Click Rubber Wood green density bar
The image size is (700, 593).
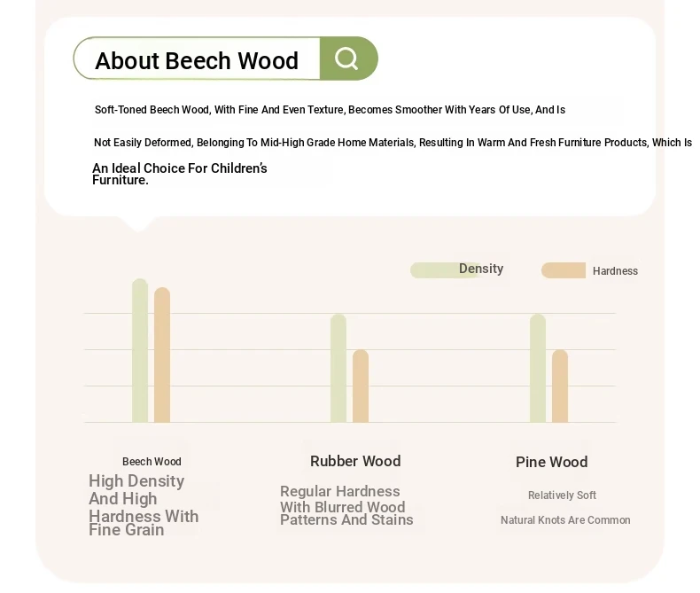338,369
